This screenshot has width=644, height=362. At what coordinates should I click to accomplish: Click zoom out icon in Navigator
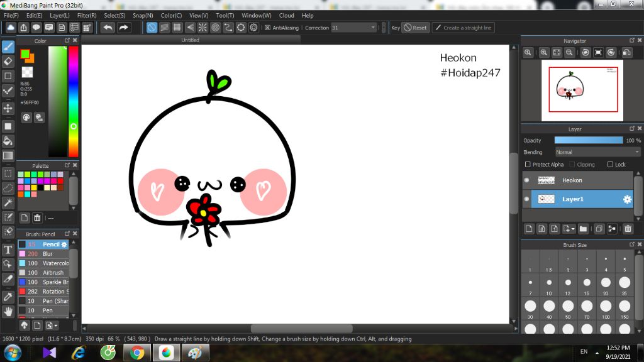coord(569,53)
